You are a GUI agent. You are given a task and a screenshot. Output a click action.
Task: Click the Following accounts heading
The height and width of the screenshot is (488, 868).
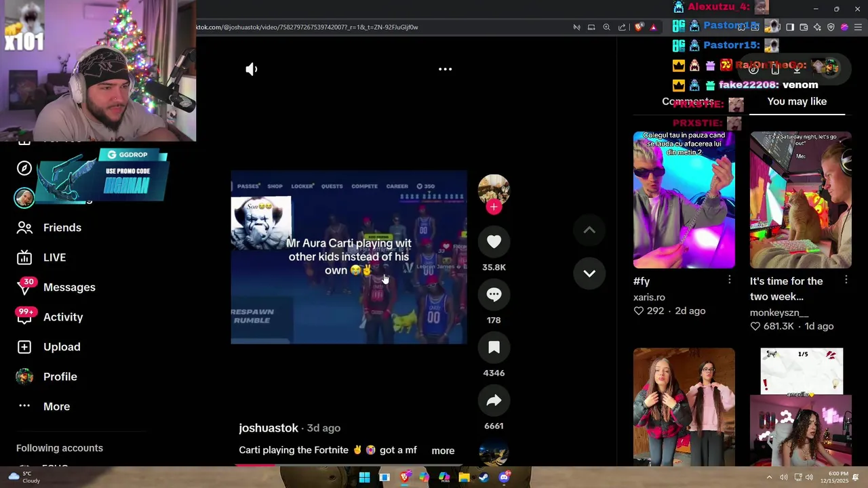(x=60, y=448)
